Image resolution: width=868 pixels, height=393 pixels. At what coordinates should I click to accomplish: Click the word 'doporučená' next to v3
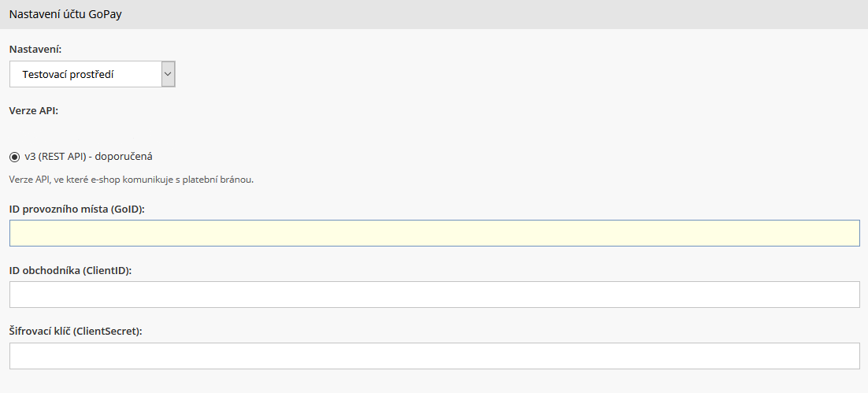pos(128,157)
